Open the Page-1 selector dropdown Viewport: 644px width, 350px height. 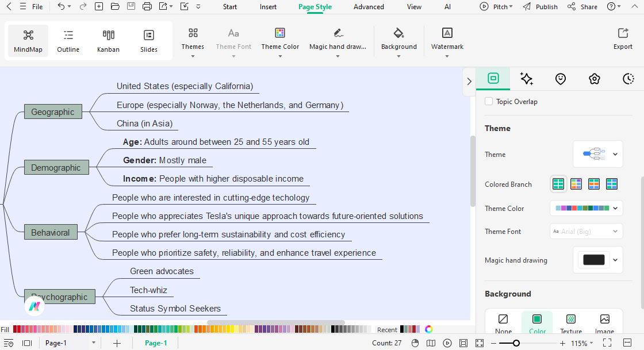[x=70, y=343]
